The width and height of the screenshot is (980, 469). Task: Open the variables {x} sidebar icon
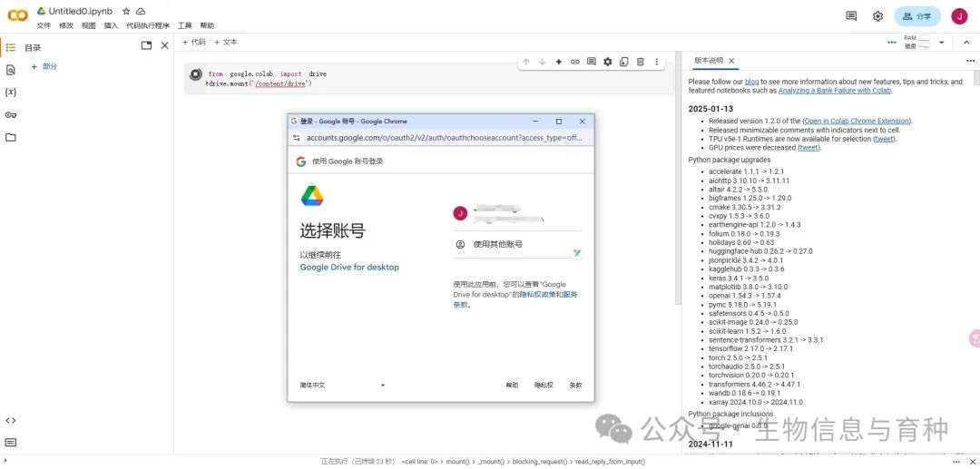coord(11,93)
